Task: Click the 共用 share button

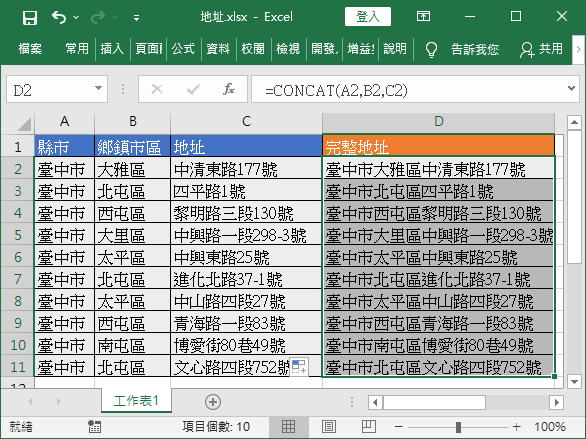Action: pyautogui.click(x=541, y=49)
